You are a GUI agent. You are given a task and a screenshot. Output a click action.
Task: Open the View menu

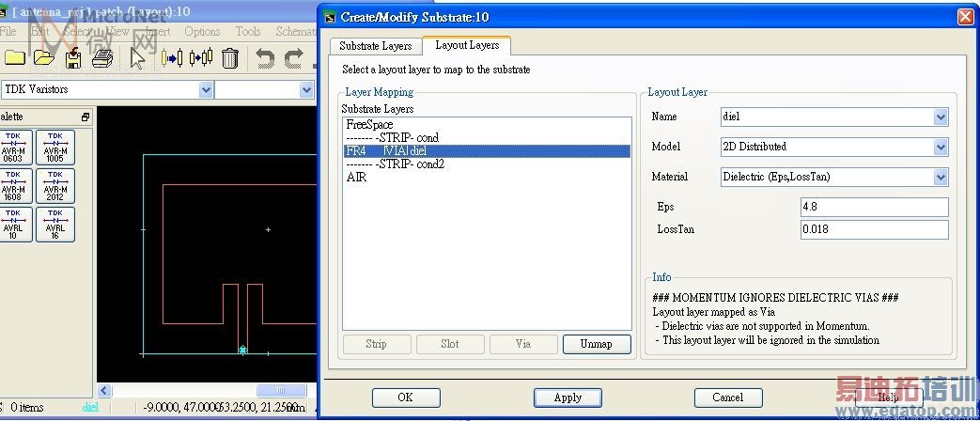(117, 31)
